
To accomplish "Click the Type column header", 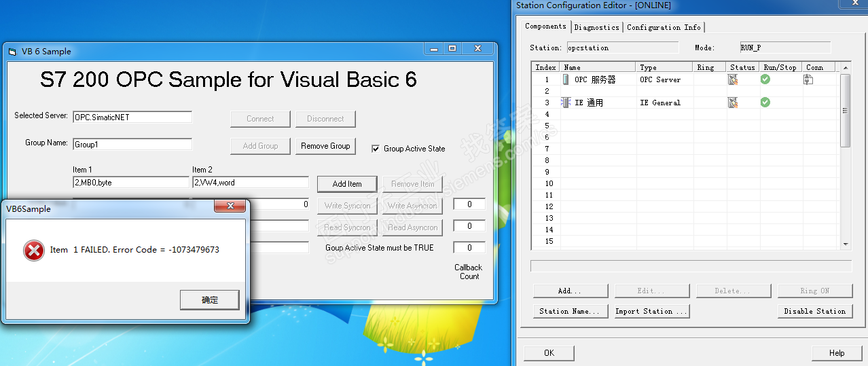I will 665,67.
